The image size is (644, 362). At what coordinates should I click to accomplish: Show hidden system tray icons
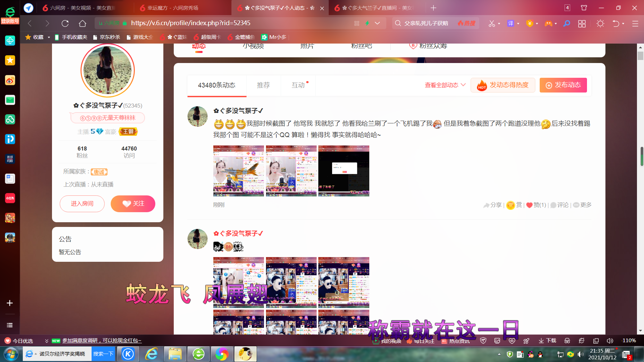pos(499,354)
